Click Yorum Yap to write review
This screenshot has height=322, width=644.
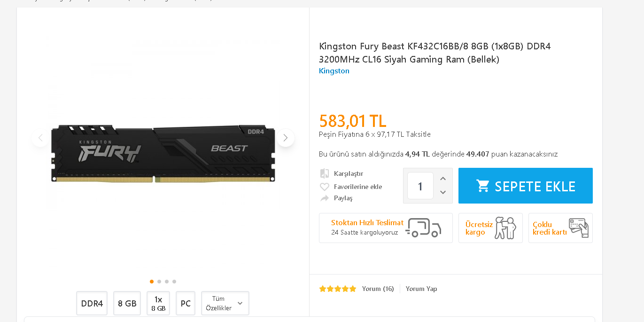point(421,289)
